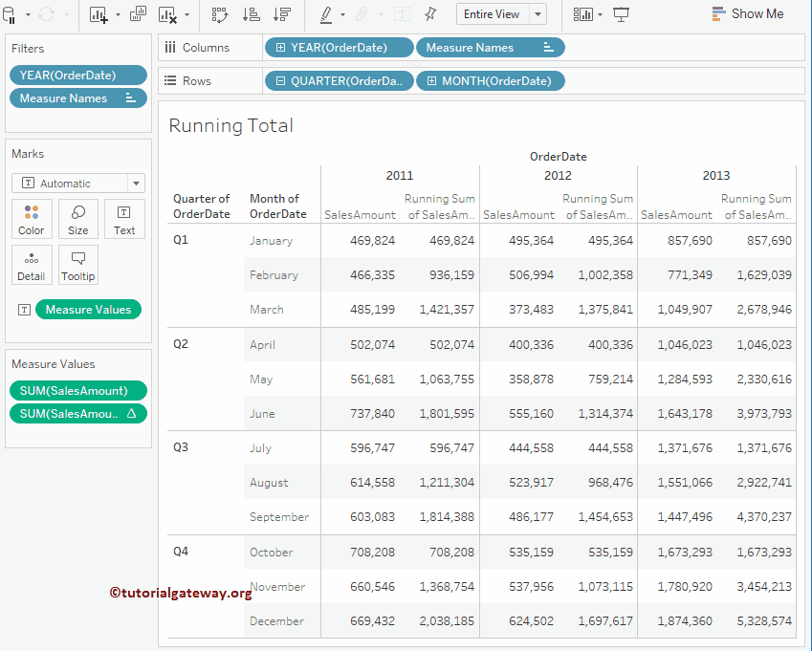
Task: Click the Duplicate sheet icon
Action: [x=138, y=14]
